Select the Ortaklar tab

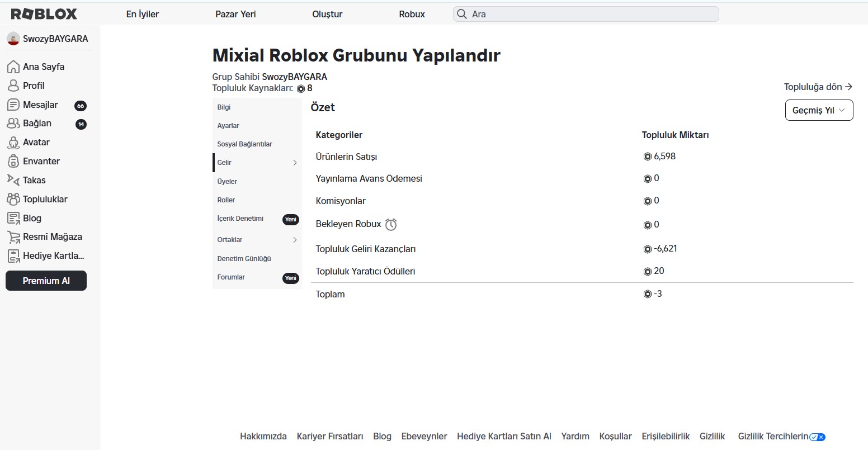(x=257, y=240)
